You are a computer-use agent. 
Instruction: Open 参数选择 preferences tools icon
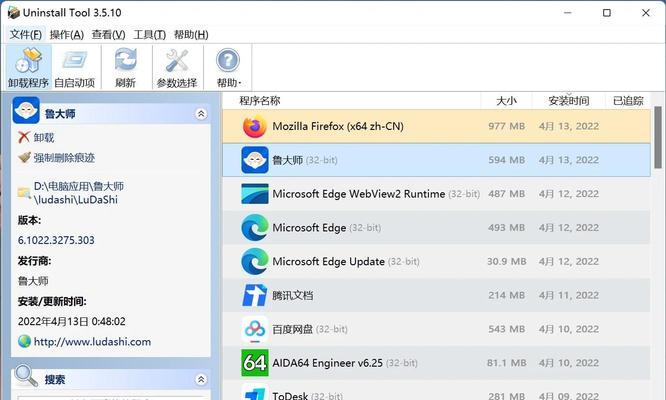coord(177,60)
